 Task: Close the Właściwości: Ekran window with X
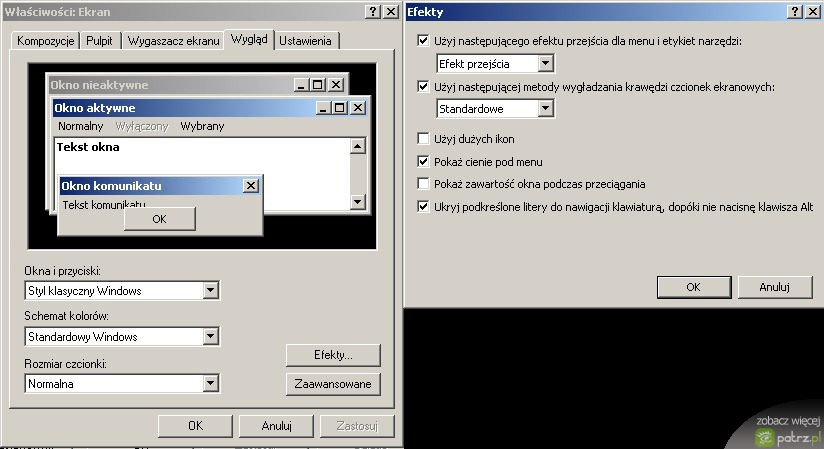[390, 11]
